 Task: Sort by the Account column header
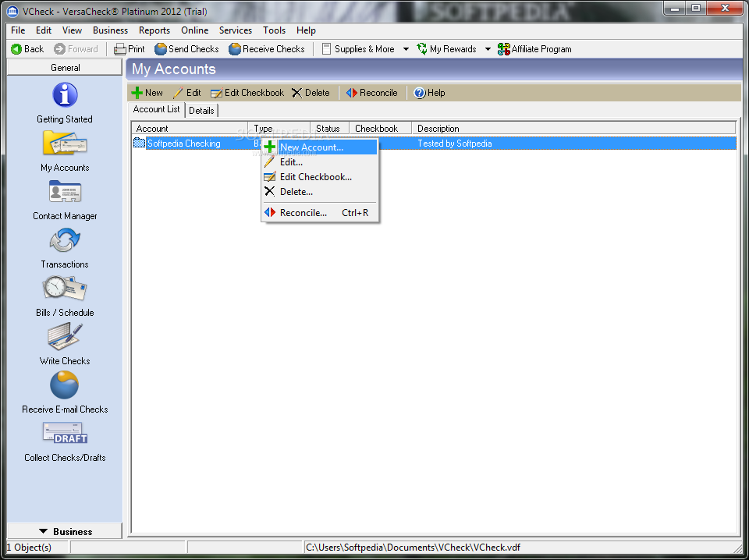tap(190, 129)
